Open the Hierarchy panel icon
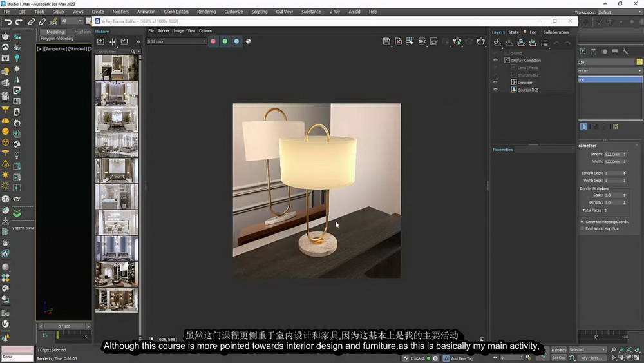 [594, 52]
